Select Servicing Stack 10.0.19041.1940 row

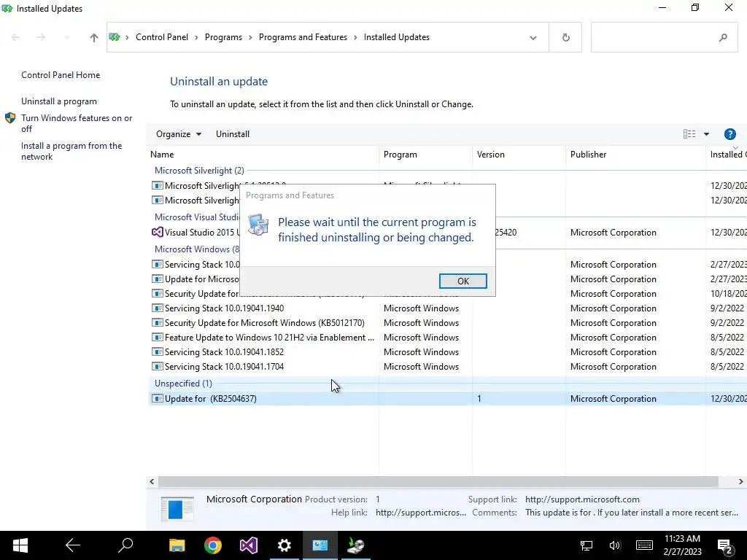click(448, 308)
